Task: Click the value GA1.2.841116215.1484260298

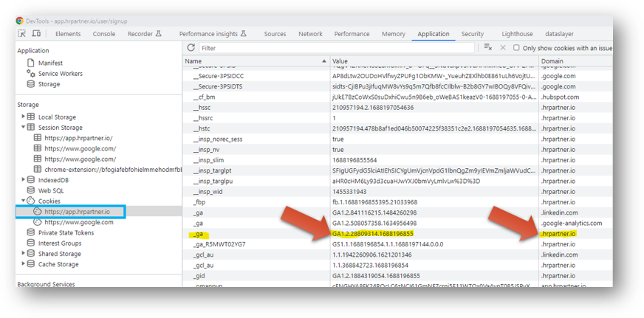Action: coord(374,212)
